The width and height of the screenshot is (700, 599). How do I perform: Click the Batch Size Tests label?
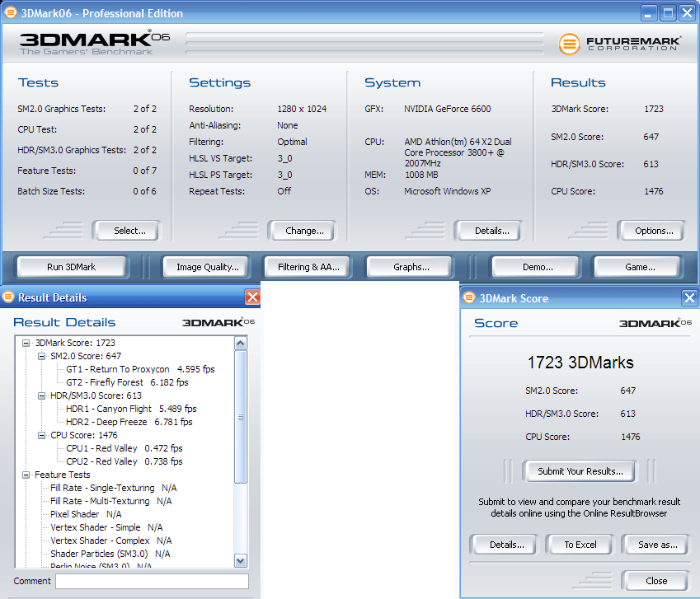point(51,191)
